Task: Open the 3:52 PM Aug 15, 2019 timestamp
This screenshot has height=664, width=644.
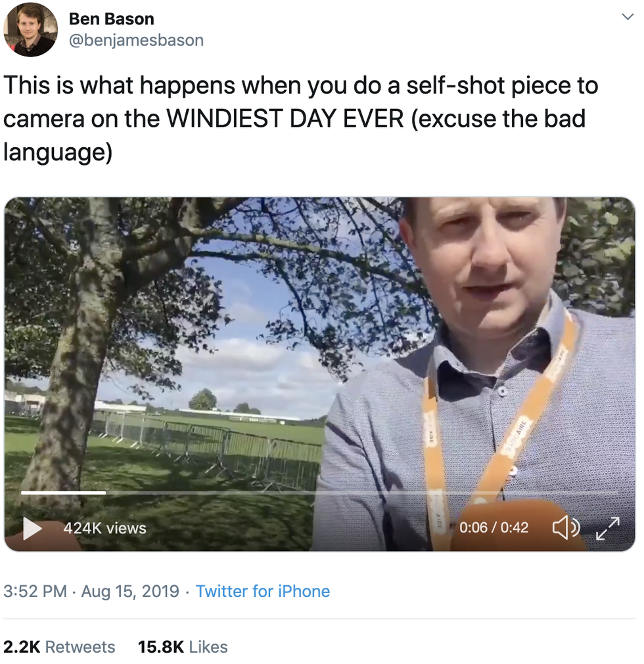Action: [91, 591]
